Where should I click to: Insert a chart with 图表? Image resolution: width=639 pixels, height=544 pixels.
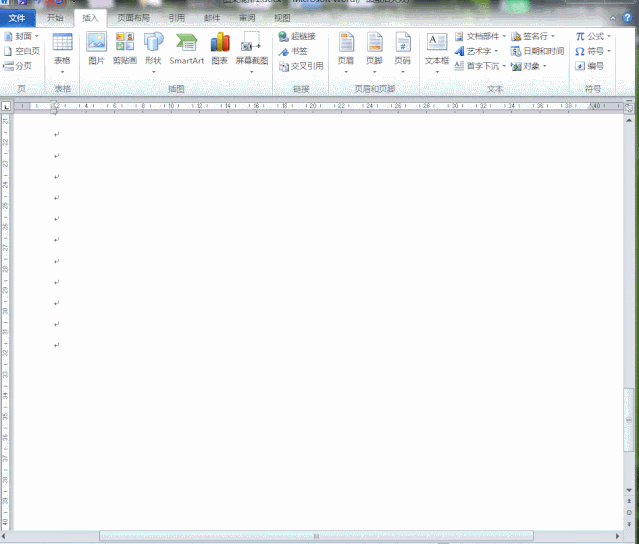click(x=220, y=49)
